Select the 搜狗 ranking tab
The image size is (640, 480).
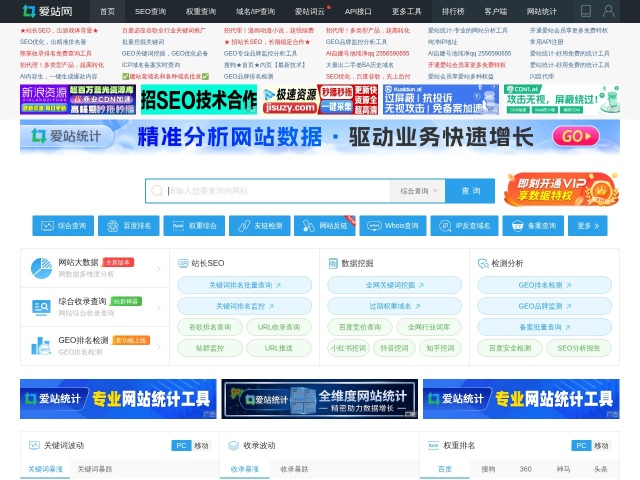488,469
